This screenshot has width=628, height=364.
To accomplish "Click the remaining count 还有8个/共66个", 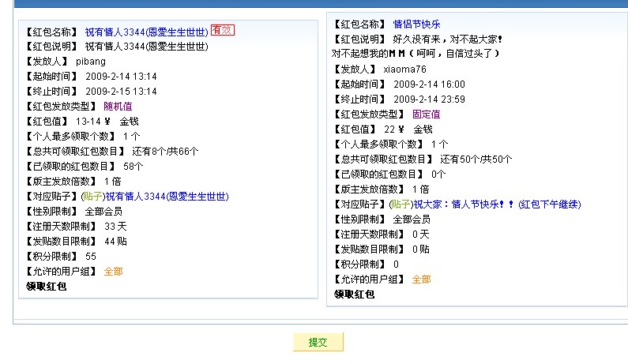I will (164, 151).
